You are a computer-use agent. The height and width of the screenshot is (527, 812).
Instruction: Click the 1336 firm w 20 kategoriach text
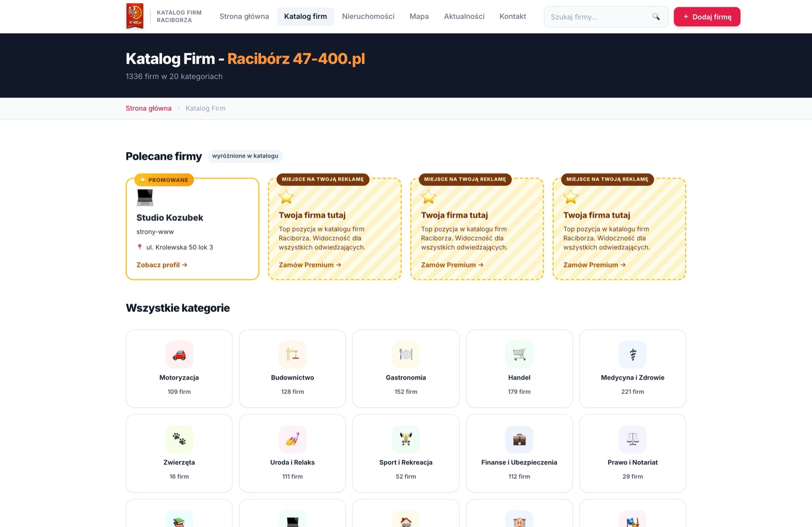(174, 76)
